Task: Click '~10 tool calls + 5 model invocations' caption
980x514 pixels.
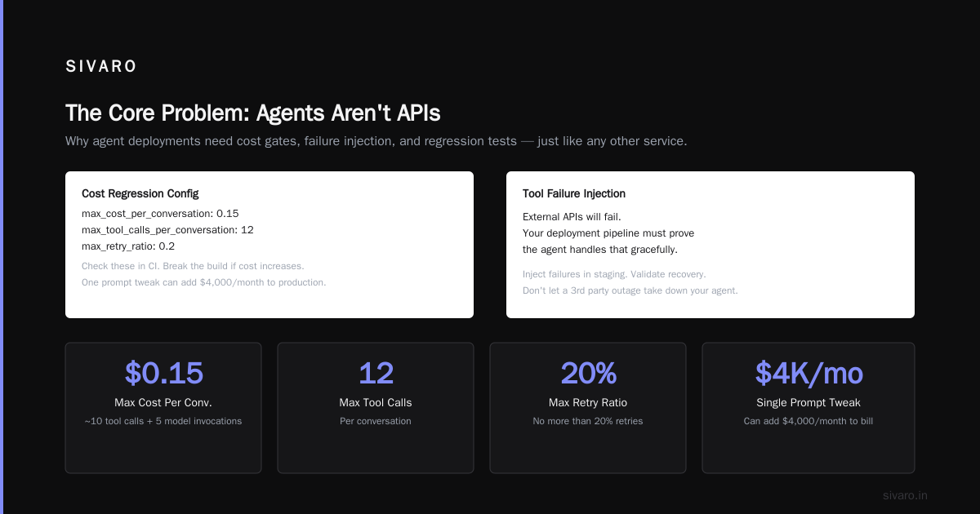Action: tap(163, 421)
